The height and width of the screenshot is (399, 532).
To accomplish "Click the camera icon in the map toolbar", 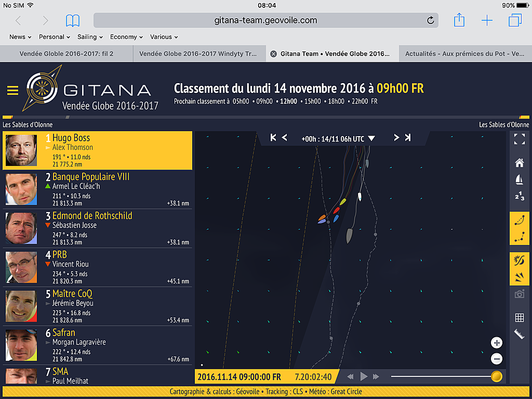I will (519, 294).
